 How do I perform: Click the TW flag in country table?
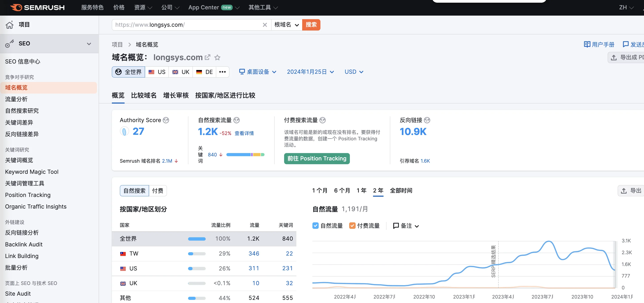123,254
